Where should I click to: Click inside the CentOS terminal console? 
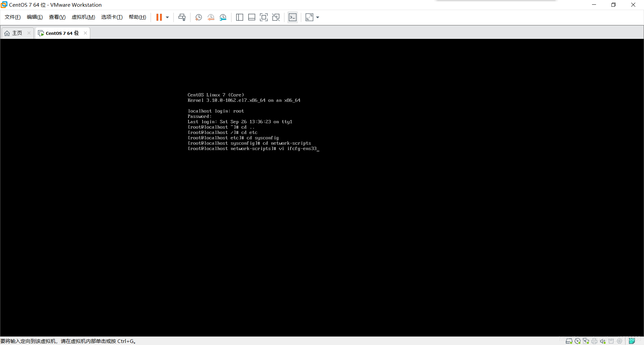coord(322,188)
